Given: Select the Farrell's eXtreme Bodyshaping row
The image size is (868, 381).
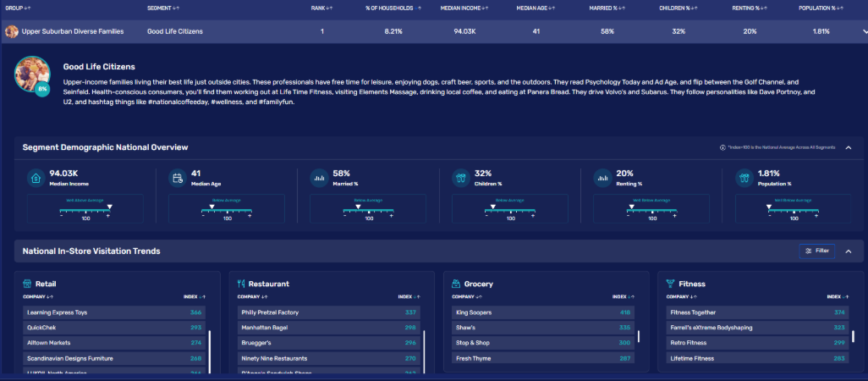Looking at the screenshot, I should 757,328.
